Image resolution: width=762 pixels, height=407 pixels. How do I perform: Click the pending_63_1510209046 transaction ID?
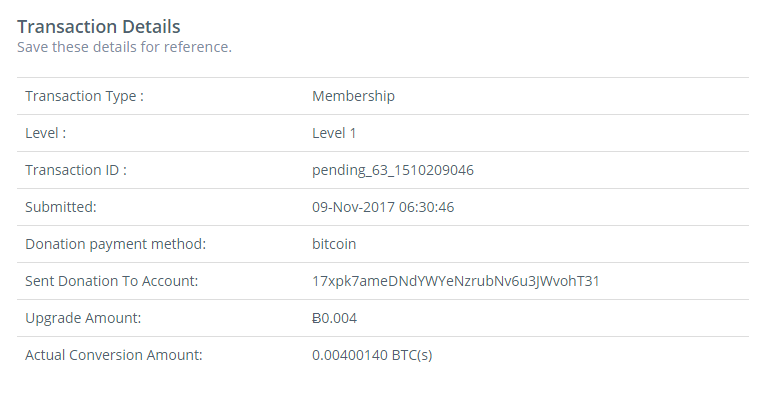coord(393,170)
